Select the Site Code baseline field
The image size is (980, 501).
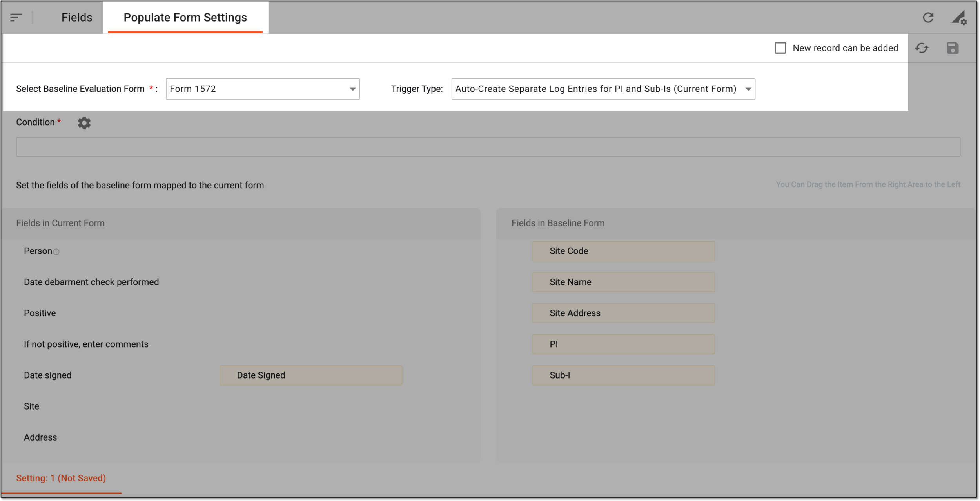pos(623,251)
